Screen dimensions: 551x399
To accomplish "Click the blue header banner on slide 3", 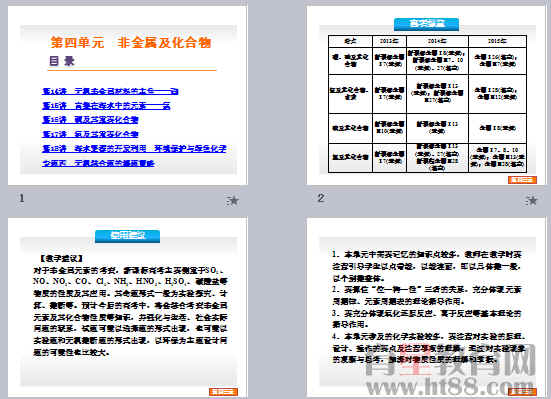I will pyautogui.click(x=128, y=236).
